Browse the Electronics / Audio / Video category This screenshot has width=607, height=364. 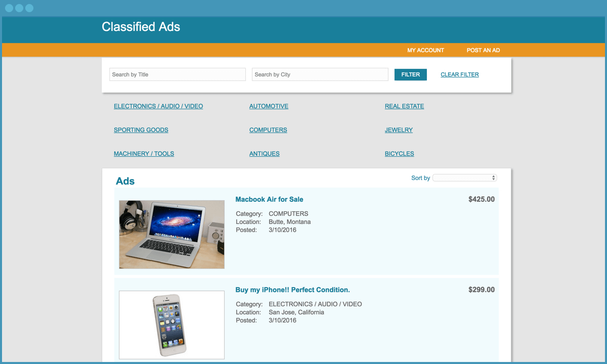tap(158, 106)
